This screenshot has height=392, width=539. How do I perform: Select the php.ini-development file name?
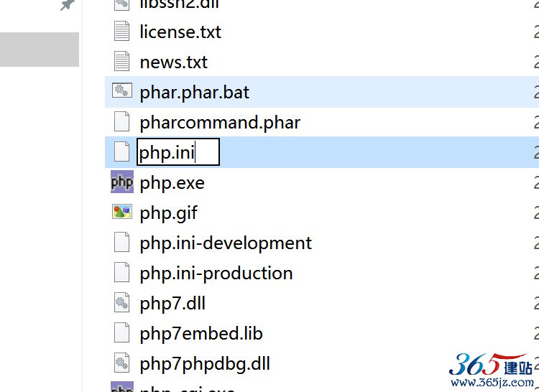click(x=226, y=243)
